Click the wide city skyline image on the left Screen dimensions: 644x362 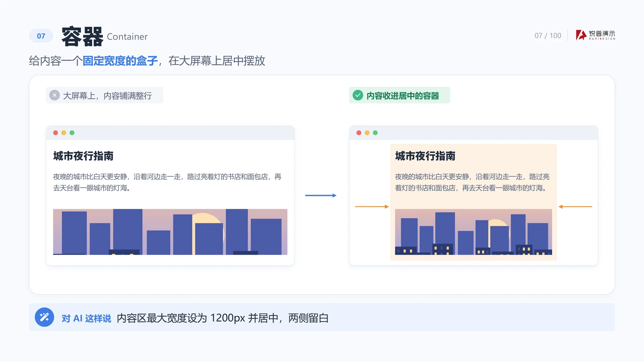point(170,232)
